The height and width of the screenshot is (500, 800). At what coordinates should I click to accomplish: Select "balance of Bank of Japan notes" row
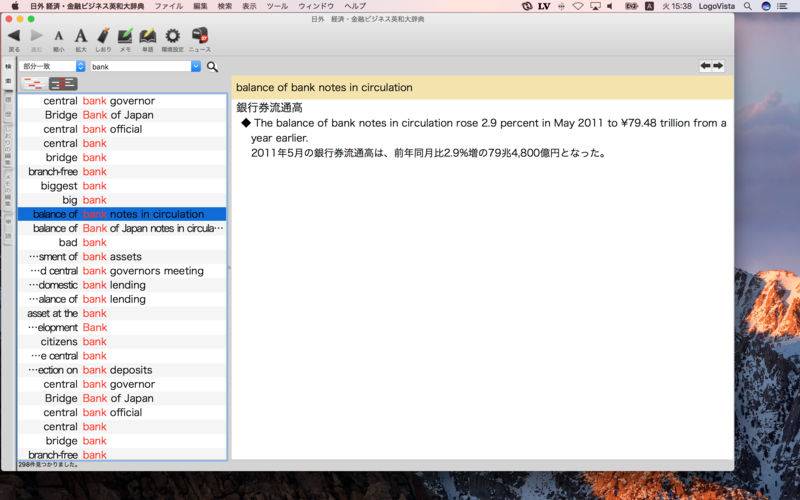pyautogui.click(x=122, y=228)
